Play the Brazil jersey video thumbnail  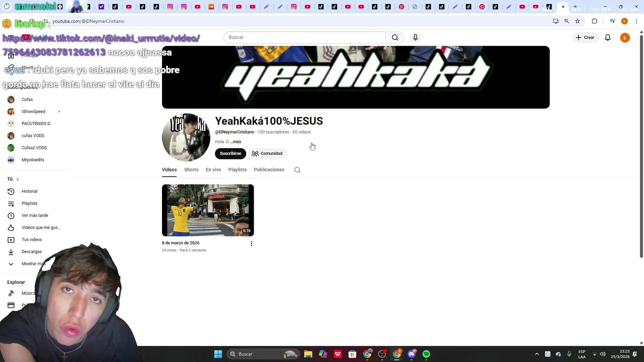coord(208,211)
